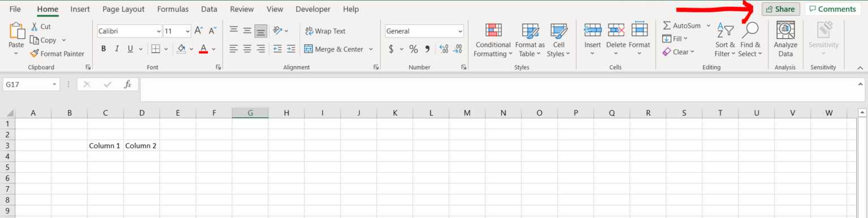Image resolution: width=868 pixels, height=218 pixels.
Task: Apply fill color with paint bucket
Action: click(x=181, y=49)
